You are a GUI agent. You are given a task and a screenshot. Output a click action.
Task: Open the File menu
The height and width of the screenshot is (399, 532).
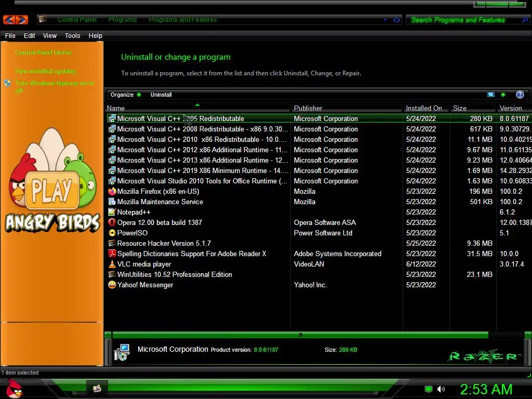10,36
